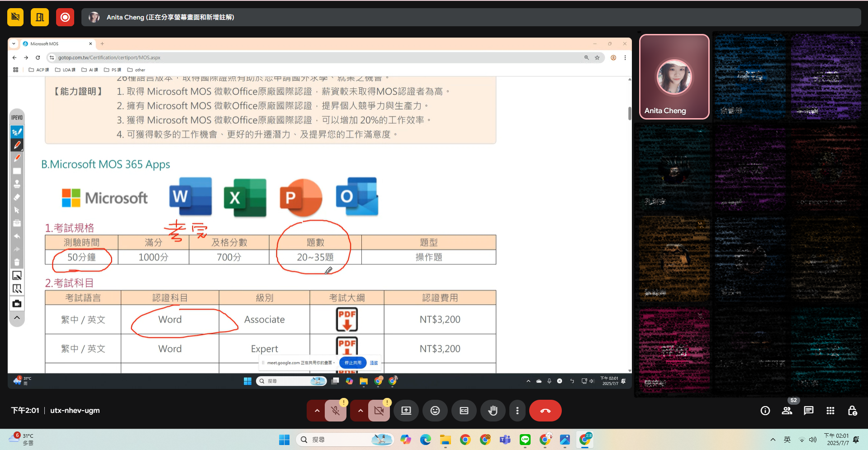Collapse the IPEVO toolbar with the chevron
This screenshot has height=450, width=868.
17,317
